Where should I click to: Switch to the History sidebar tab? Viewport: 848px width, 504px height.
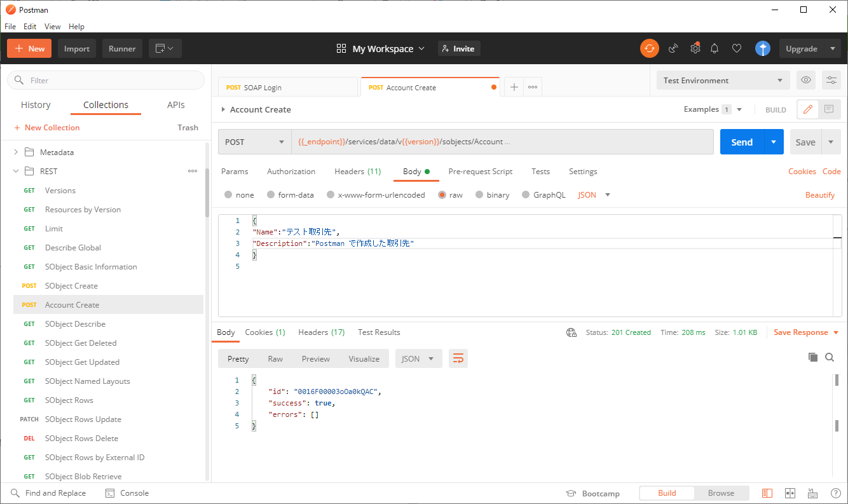click(36, 105)
